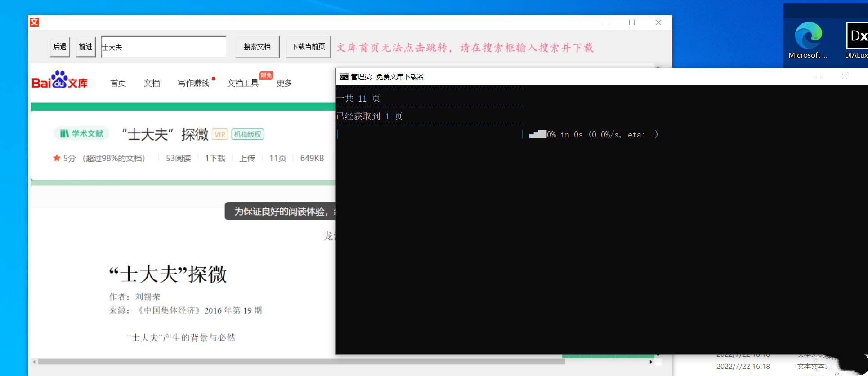Screen dimensions: 868x376
Task: Click the 搜索文档 search button
Action: click(257, 47)
